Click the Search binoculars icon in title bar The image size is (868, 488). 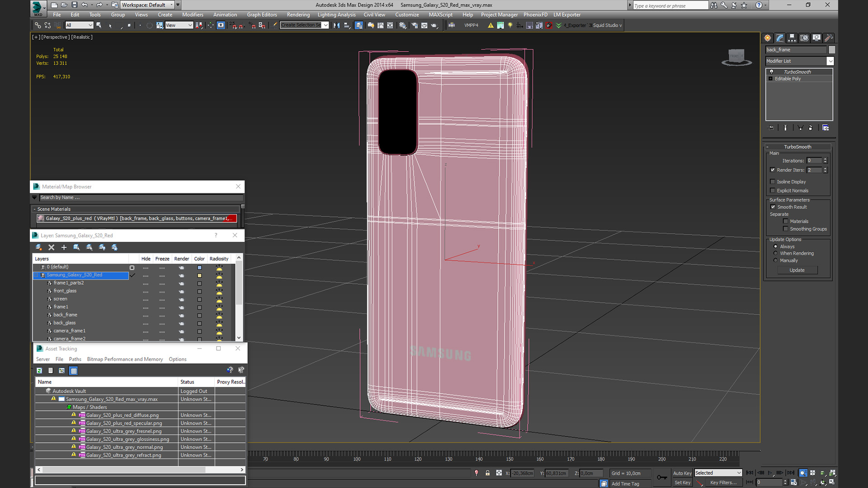click(x=713, y=5)
